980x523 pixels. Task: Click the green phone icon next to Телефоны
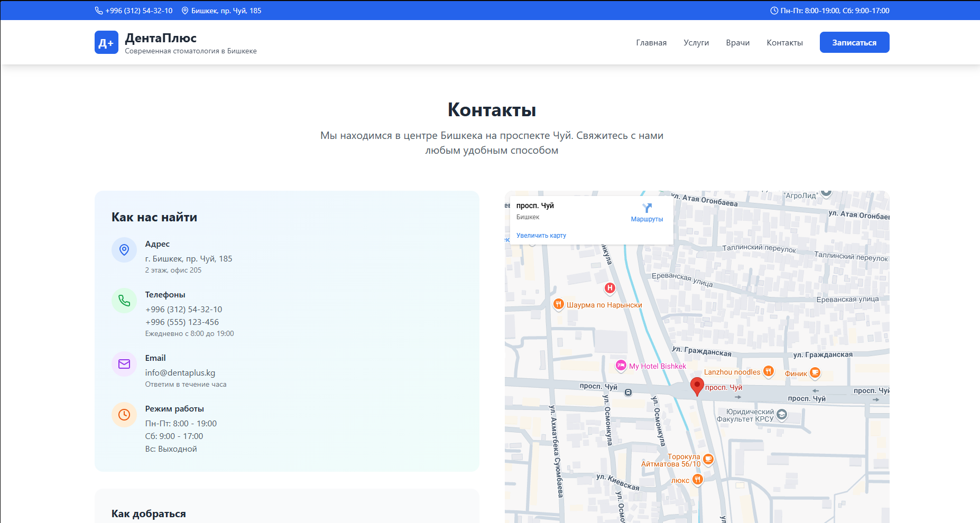click(x=124, y=301)
